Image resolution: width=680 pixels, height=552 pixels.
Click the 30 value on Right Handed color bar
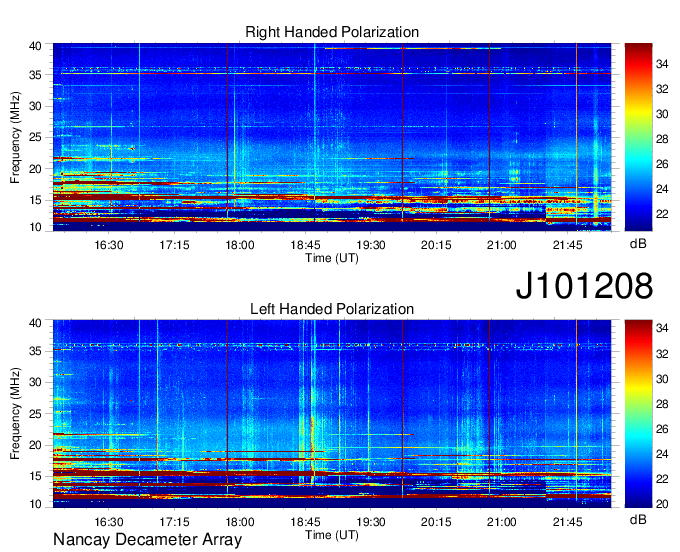[662, 114]
